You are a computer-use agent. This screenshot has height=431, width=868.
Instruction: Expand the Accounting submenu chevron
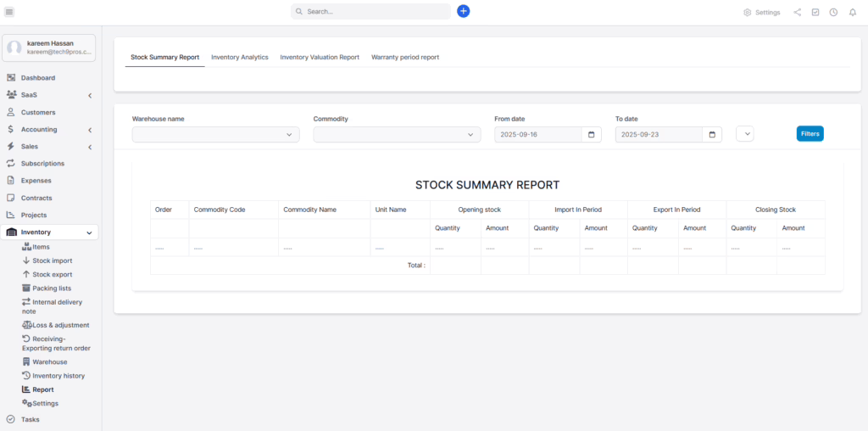click(90, 130)
